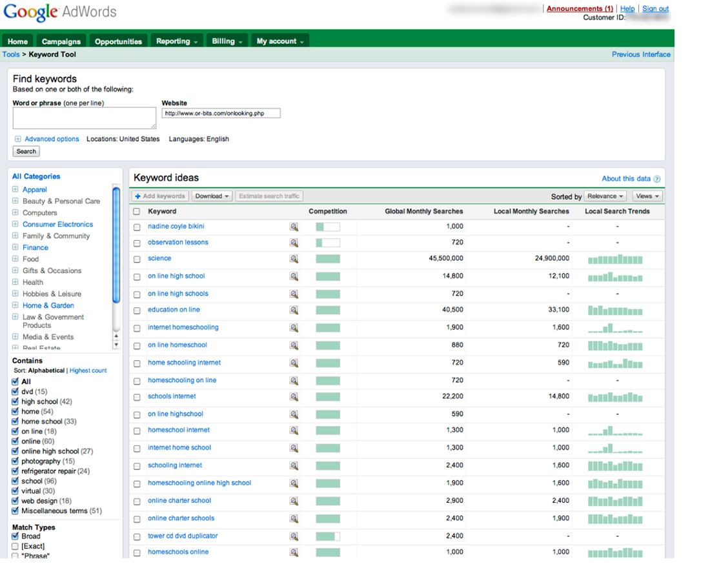The width and height of the screenshot is (710, 588).
Task: Click magnifier icon for schooling internet
Action: coord(294,466)
